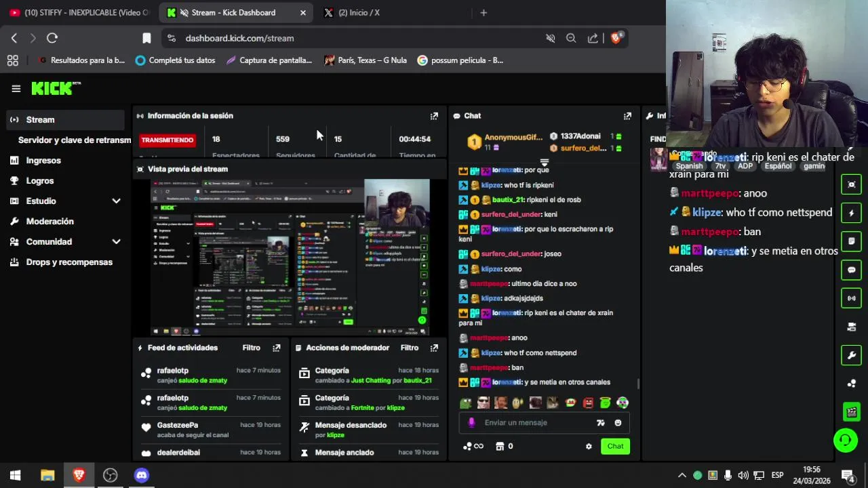Image resolution: width=868 pixels, height=488 pixels.
Task: Pop out the Chat panel
Action: (x=627, y=116)
